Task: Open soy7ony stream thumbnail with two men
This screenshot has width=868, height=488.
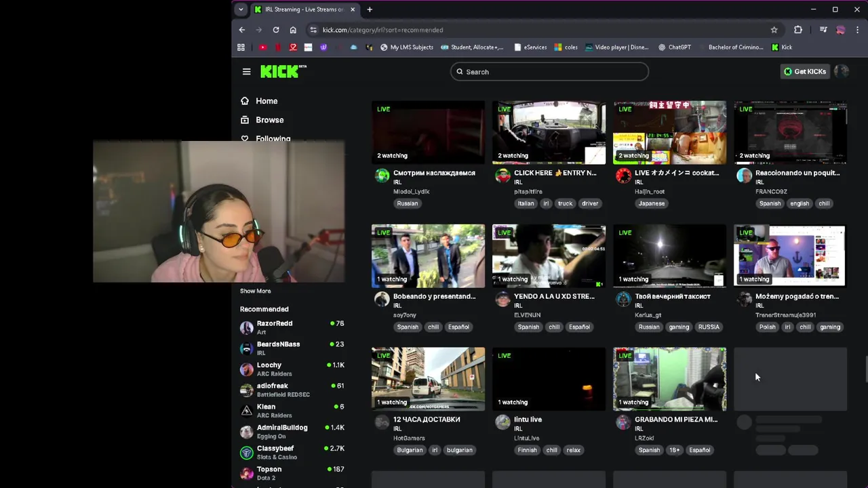Action: pyautogui.click(x=428, y=256)
